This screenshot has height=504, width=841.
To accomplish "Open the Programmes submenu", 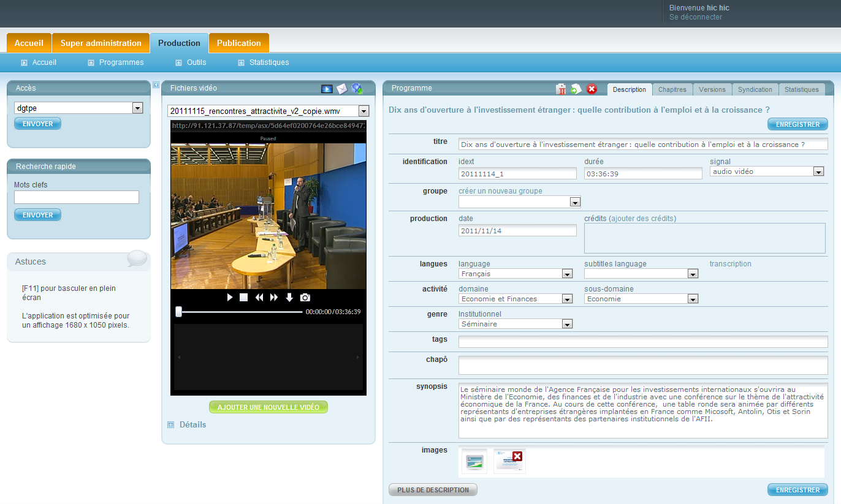I will click(x=116, y=62).
